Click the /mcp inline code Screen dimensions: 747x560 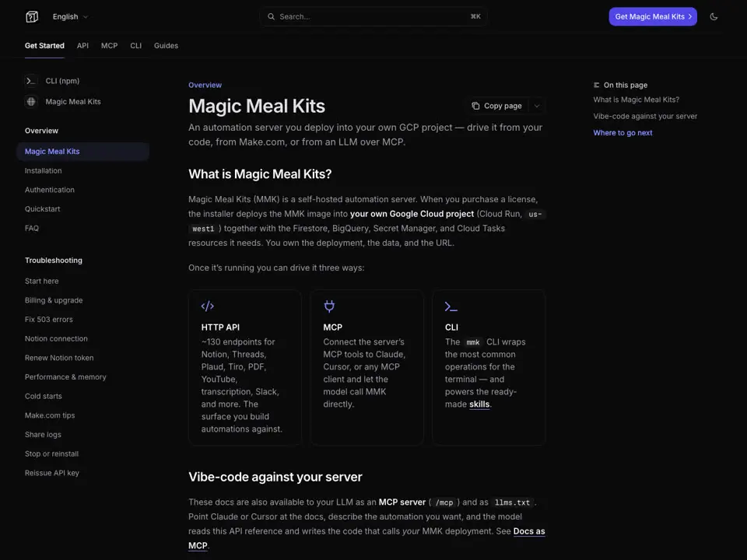coord(444,502)
